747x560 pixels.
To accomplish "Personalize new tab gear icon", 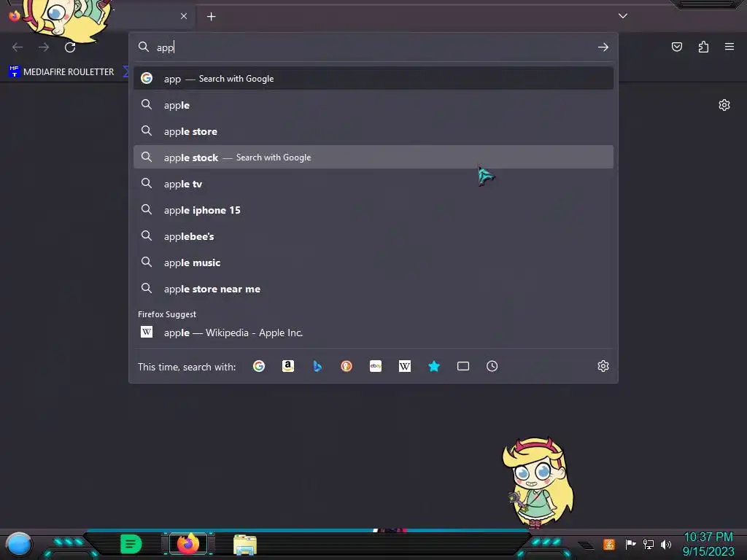I will click(x=724, y=105).
